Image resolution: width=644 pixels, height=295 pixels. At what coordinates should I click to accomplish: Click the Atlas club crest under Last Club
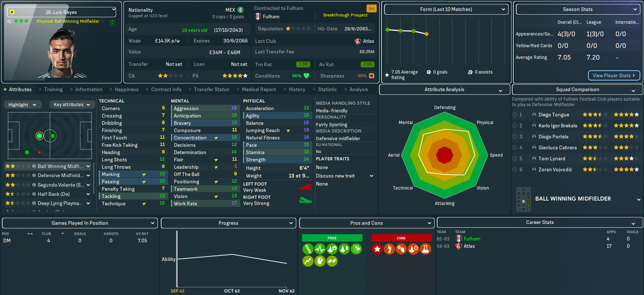[x=358, y=41]
